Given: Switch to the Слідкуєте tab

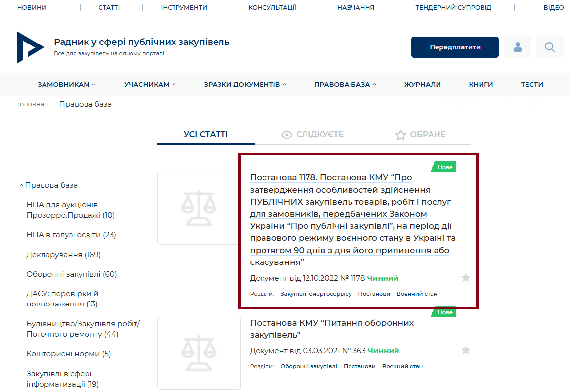Looking at the screenshot, I should point(312,135).
